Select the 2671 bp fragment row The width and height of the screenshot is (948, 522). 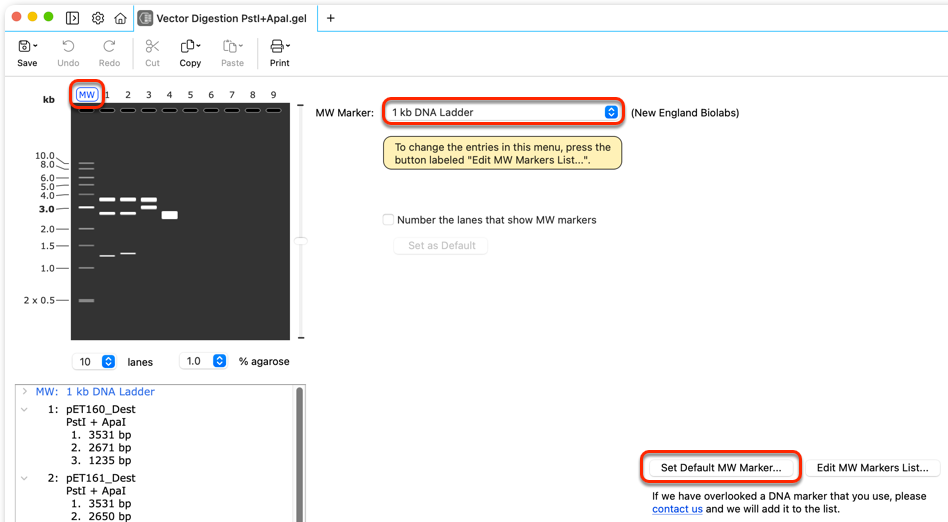101,448
